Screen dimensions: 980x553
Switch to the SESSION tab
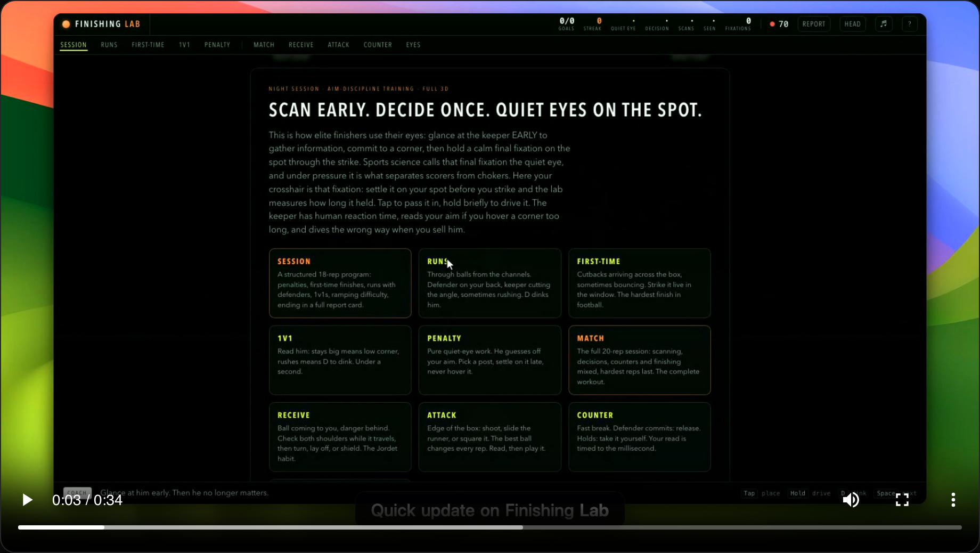[x=73, y=45]
